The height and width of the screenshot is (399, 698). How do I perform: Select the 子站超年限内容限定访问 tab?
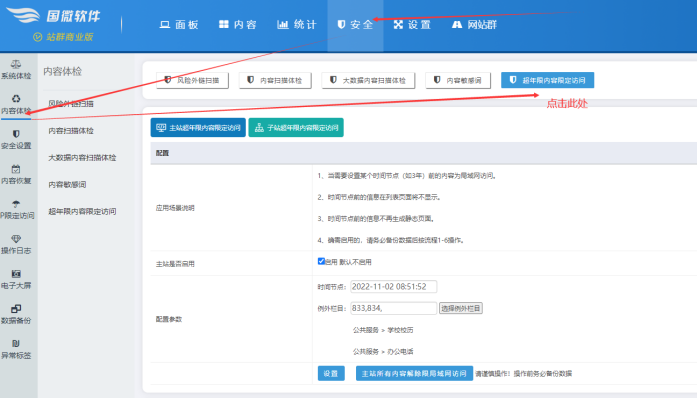coord(296,128)
